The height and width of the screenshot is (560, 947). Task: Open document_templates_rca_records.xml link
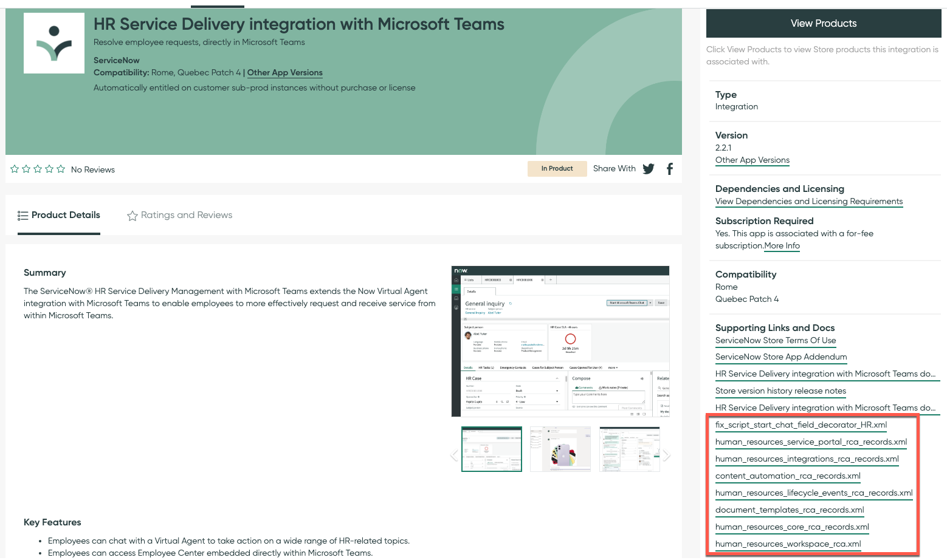[x=790, y=510]
